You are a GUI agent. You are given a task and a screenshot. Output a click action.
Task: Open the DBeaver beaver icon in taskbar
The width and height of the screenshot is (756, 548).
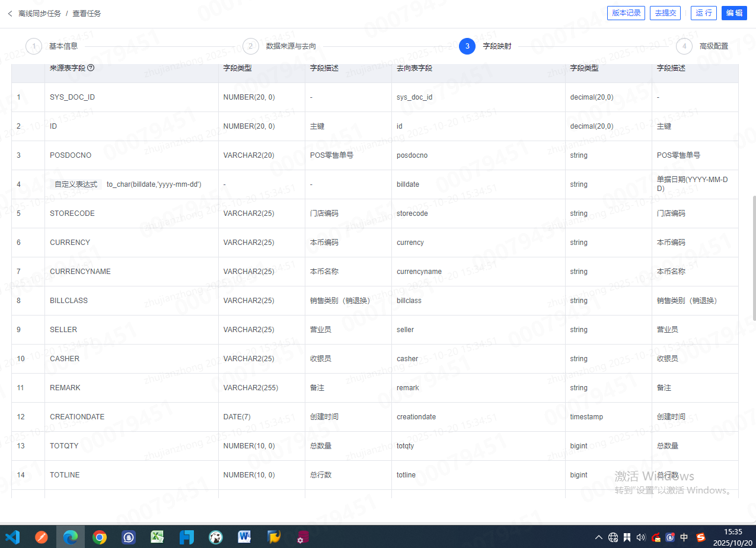[x=216, y=537]
